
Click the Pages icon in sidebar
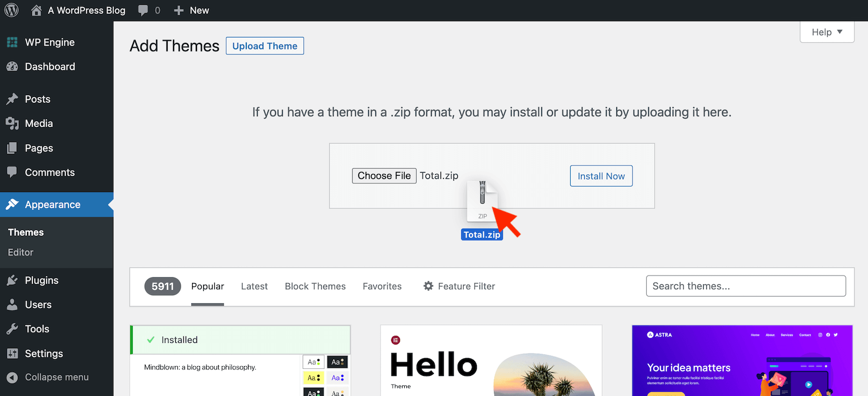[12, 148]
